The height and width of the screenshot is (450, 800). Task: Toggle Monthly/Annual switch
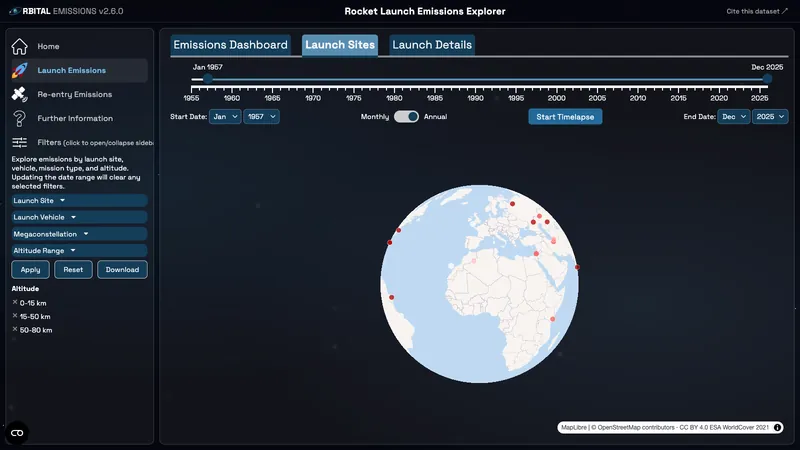406,117
